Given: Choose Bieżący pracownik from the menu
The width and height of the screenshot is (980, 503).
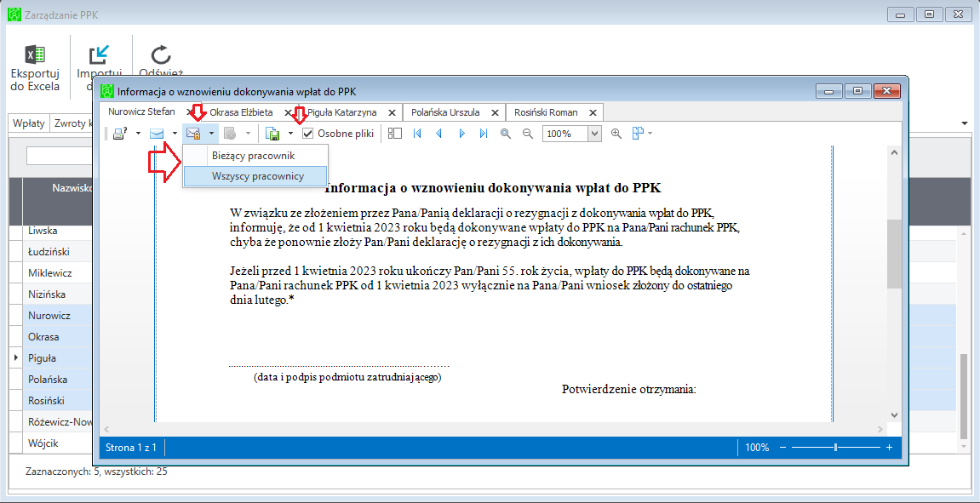Looking at the screenshot, I should [x=255, y=155].
